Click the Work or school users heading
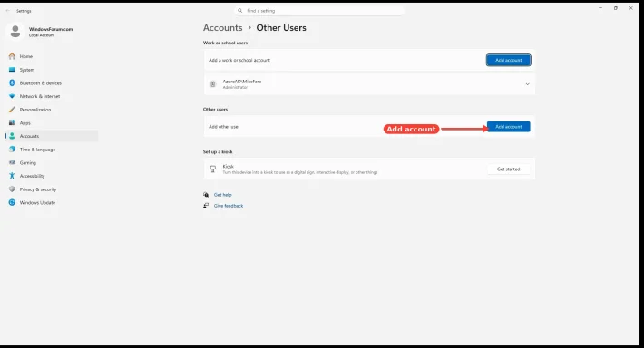The width and height of the screenshot is (644, 348). click(x=225, y=43)
